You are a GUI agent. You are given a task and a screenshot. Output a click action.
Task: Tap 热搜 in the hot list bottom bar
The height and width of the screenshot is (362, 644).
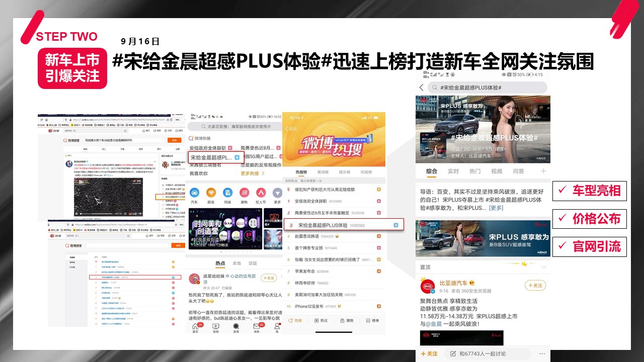295,320
